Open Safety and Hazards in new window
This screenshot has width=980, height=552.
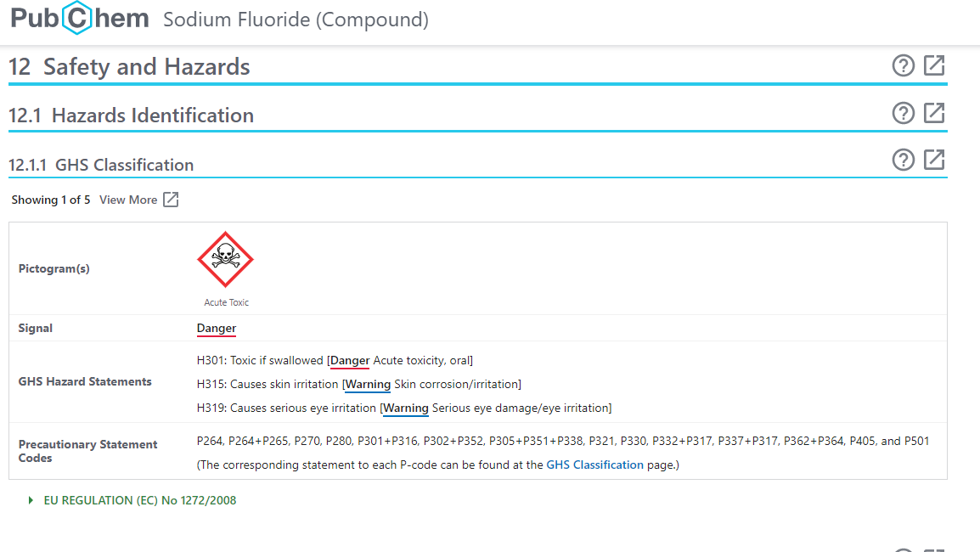click(934, 65)
